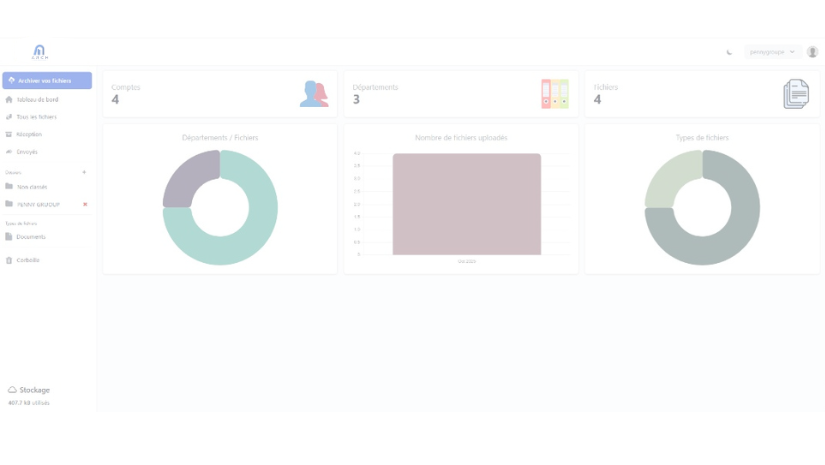The height and width of the screenshot is (465, 825).
Task: Click the pink bar in uploaded files chart
Action: [467, 204]
